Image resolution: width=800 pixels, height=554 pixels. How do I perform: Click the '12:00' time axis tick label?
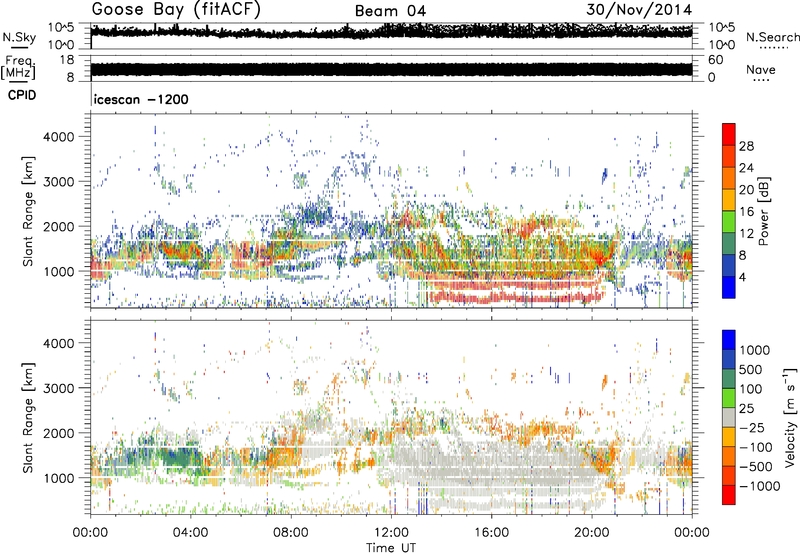pyautogui.click(x=391, y=533)
